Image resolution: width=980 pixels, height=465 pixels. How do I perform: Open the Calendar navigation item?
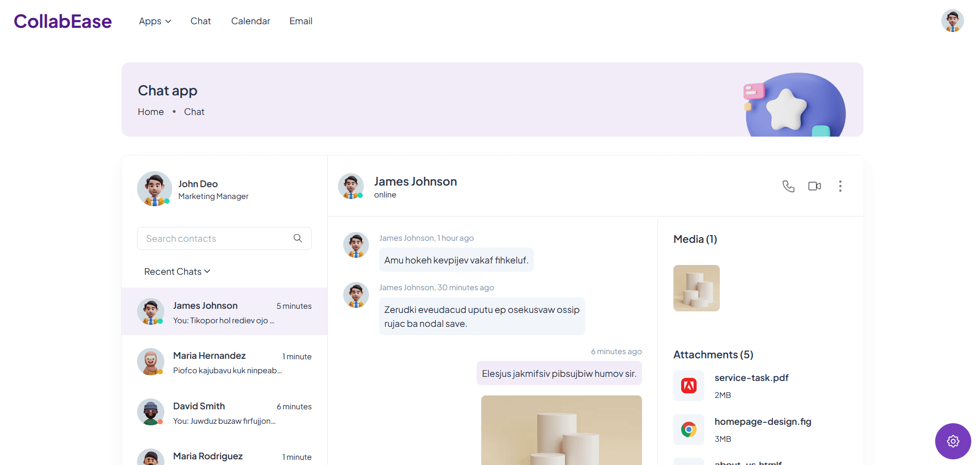pos(250,21)
